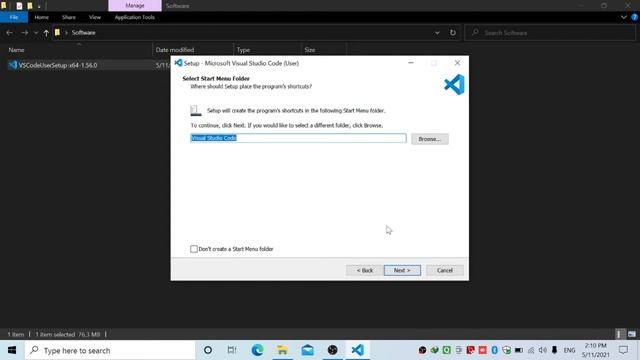Go back with the Back button
Screen dimensions: 640x360
pos(364,270)
